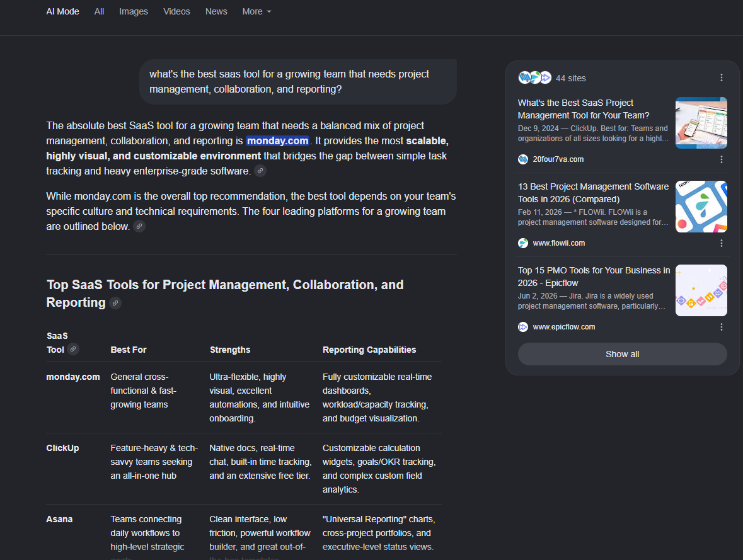Switch to the Videos tab

point(176,11)
